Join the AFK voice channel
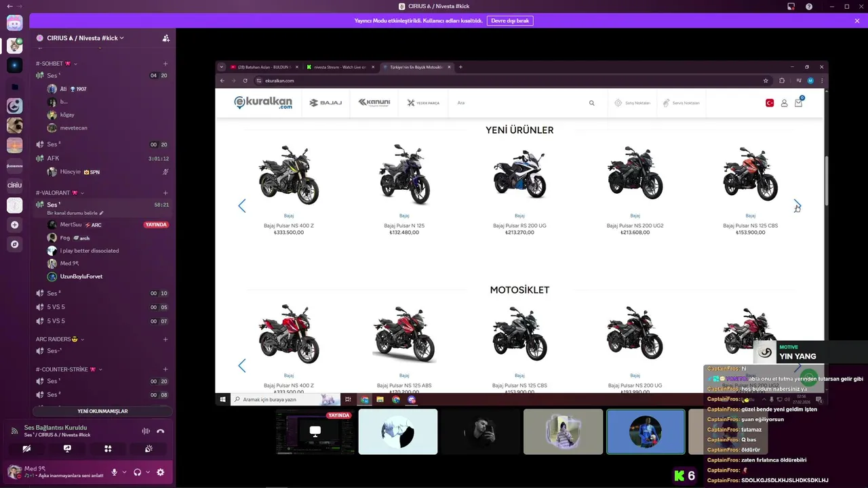The image size is (868, 488). [x=102, y=159]
